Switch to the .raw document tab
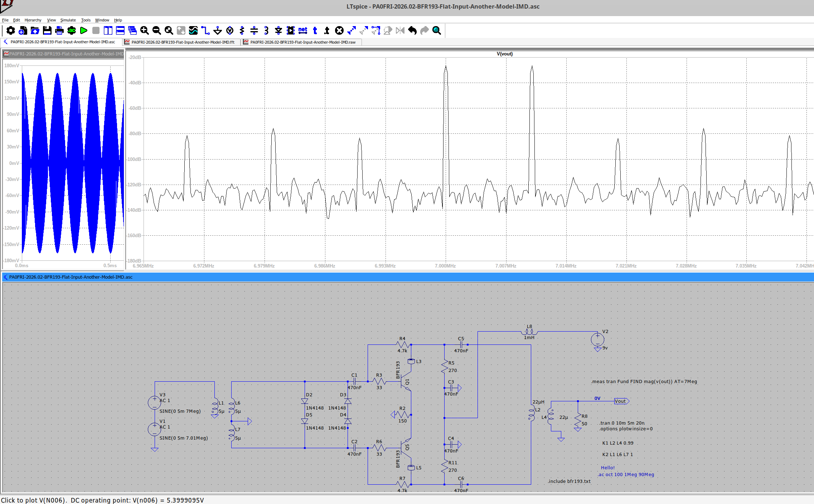The height and width of the screenshot is (504, 814). coord(302,42)
